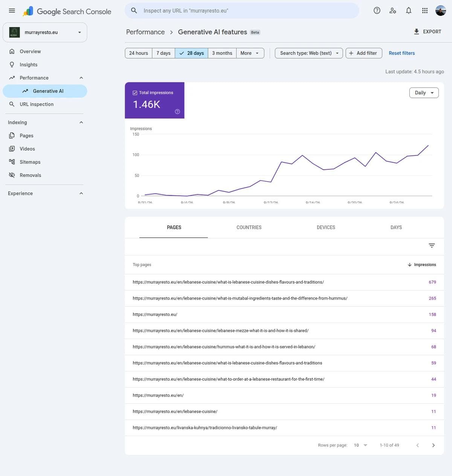Click the chart line near the last data point
The width and height of the screenshot is (452, 476).
click(428, 146)
